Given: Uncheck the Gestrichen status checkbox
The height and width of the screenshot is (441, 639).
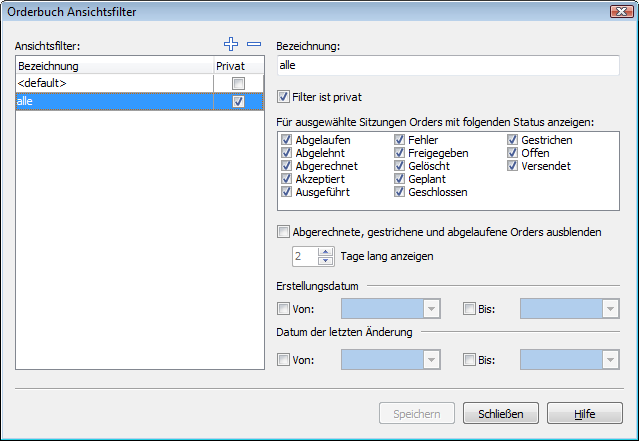Looking at the screenshot, I should [x=513, y=140].
